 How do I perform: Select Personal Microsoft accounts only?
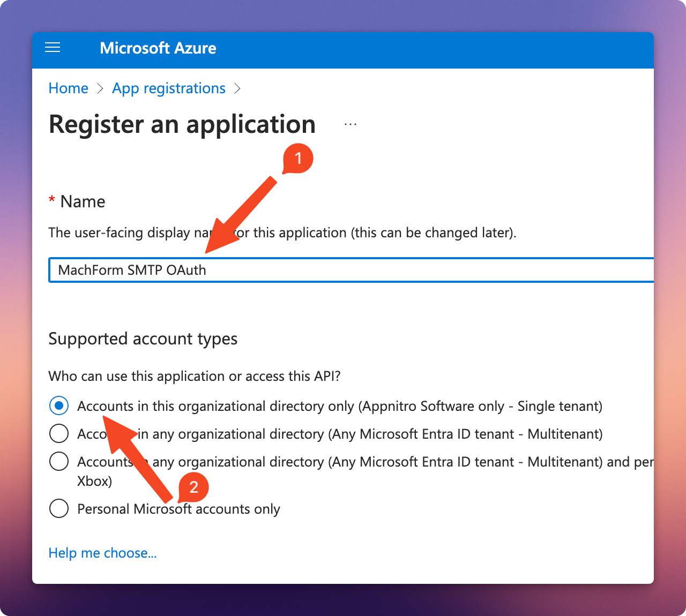point(59,508)
